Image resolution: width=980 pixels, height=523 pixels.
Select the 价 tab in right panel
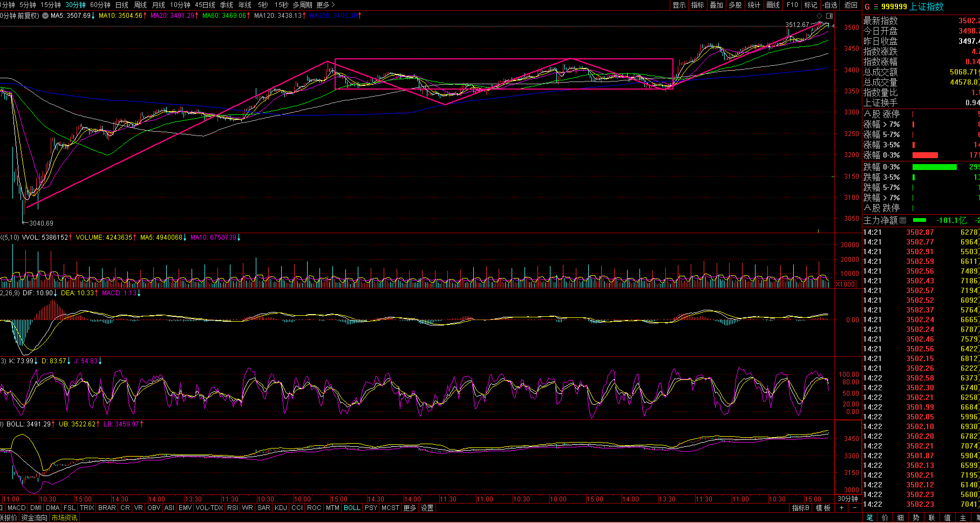[885, 518]
